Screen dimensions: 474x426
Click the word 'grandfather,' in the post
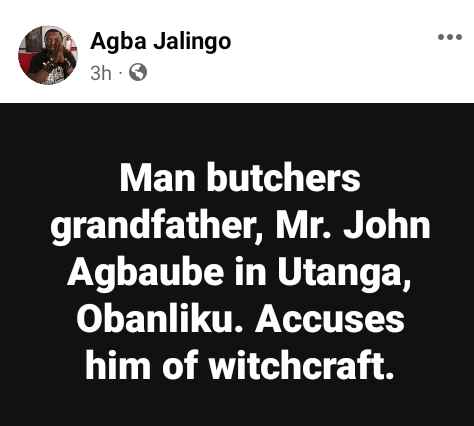[156, 226]
